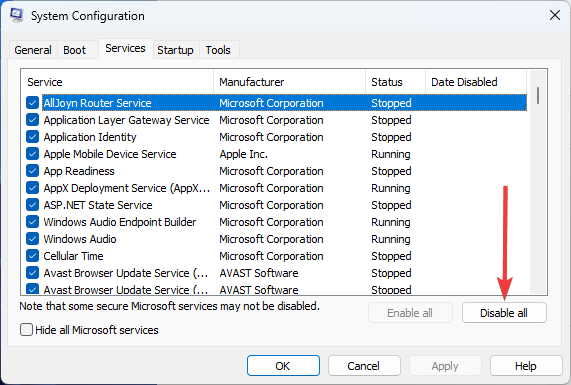The width and height of the screenshot is (571, 385).
Task: Select Application Layer Gateway Service row text
Action: (126, 120)
